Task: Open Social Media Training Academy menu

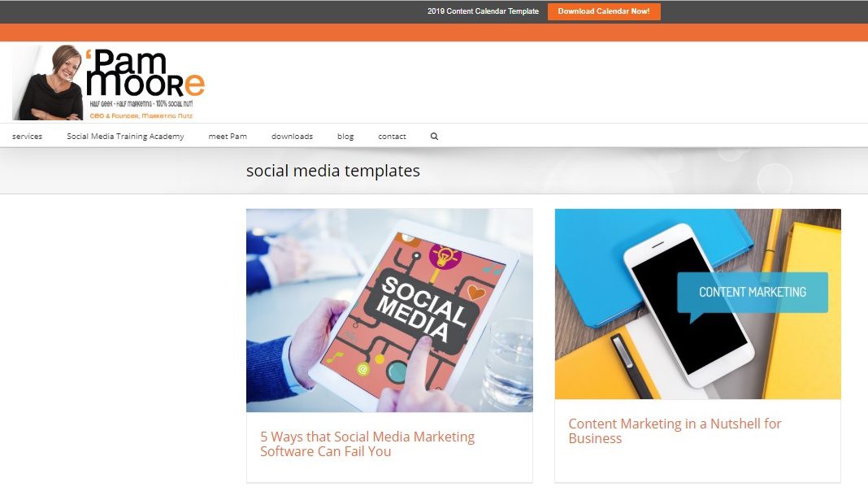Action: click(126, 137)
